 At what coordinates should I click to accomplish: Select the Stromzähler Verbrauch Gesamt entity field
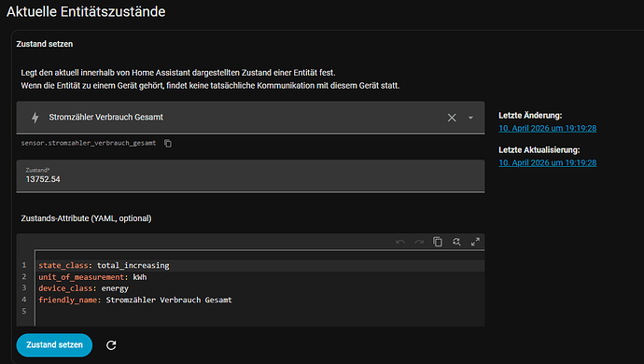(x=250, y=118)
